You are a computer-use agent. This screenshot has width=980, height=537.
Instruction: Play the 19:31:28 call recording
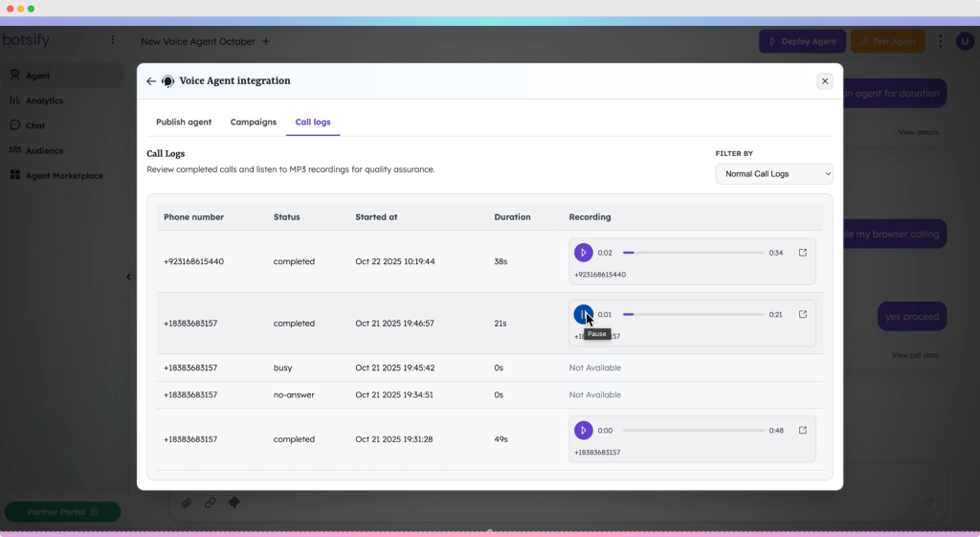click(583, 430)
